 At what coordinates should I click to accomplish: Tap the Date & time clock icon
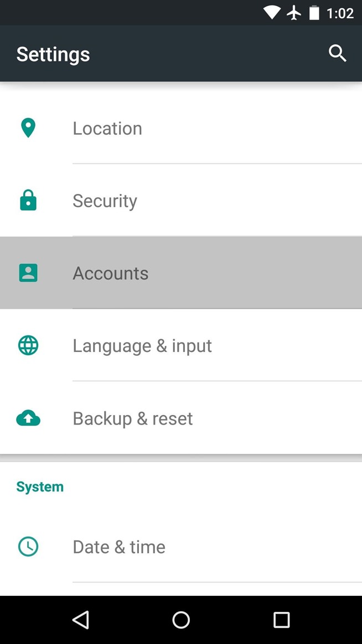coord(28,547)
